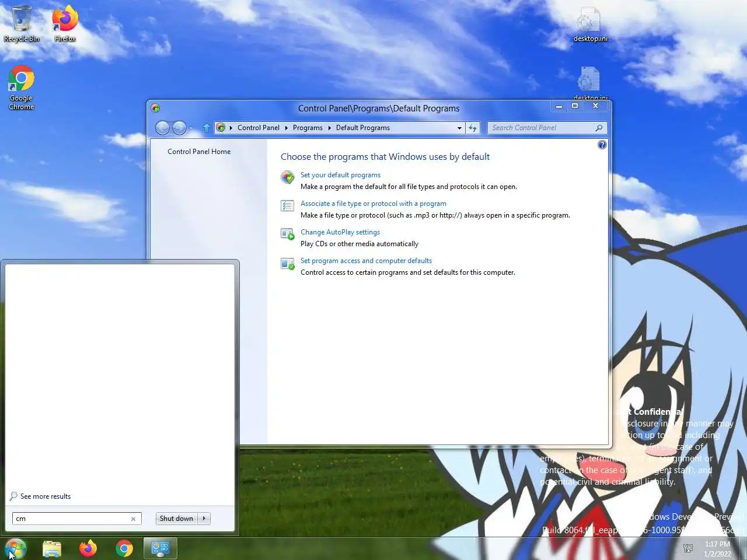
Task: Click the Start orb on the taskbar
Action: [x=15, y=548]
